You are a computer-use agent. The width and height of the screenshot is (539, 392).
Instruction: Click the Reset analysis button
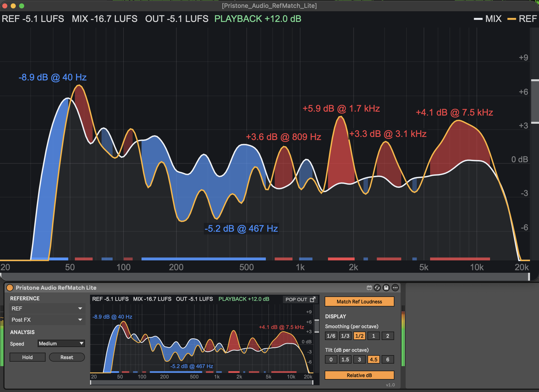67,357
